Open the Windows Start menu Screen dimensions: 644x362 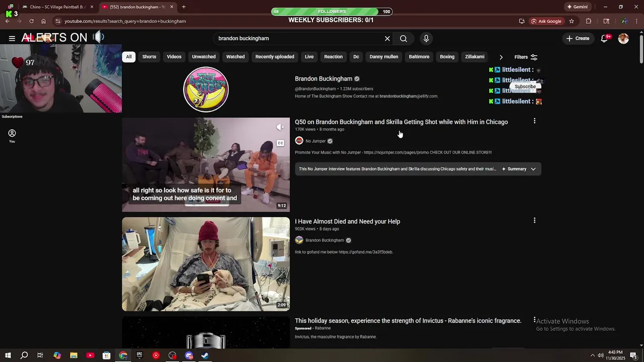8,355
